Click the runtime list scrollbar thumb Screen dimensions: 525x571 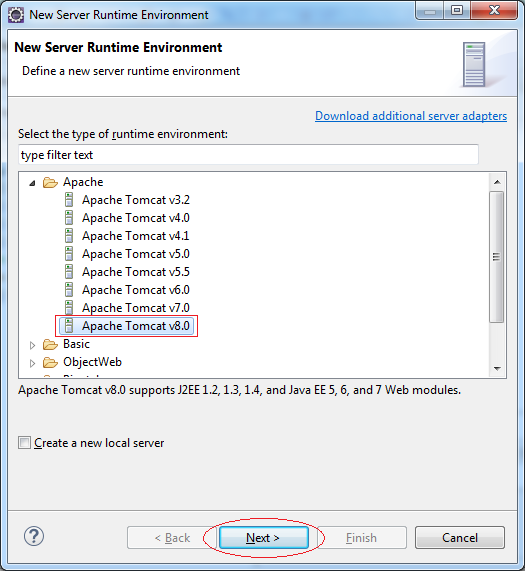point(497,257)
